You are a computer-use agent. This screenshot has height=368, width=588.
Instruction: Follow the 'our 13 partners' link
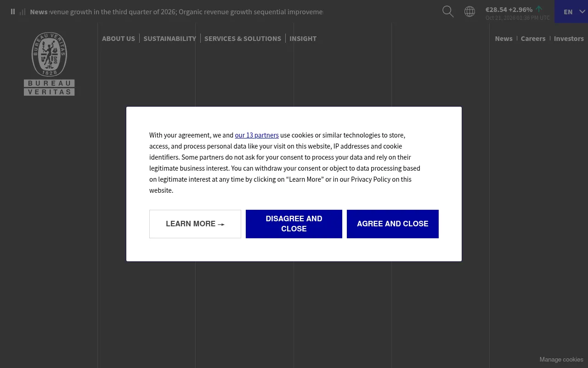pyautogui.click(x=257, y=135)
